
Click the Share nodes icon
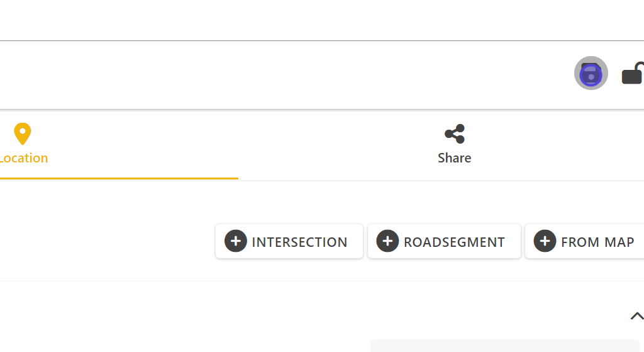tap(454, 134)
